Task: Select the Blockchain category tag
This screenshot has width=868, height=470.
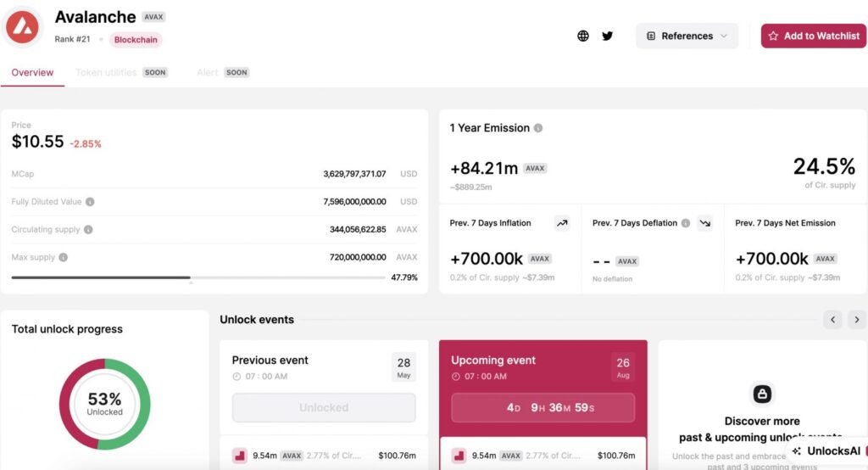Action: (136, 40)
